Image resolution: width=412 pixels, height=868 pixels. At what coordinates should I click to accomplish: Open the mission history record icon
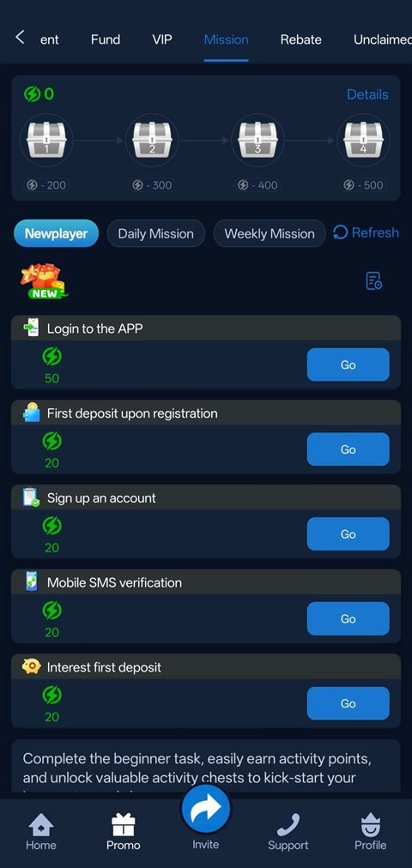tap(373, 280)
